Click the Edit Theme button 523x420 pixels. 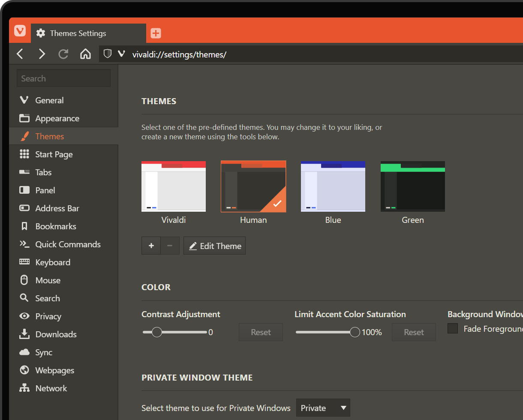click(214, 246)
